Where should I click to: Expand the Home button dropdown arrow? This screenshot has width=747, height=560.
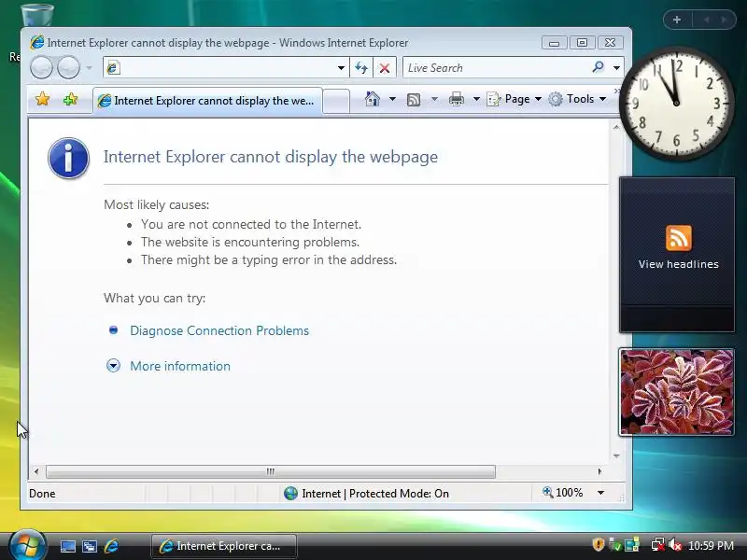click(392, 99)
